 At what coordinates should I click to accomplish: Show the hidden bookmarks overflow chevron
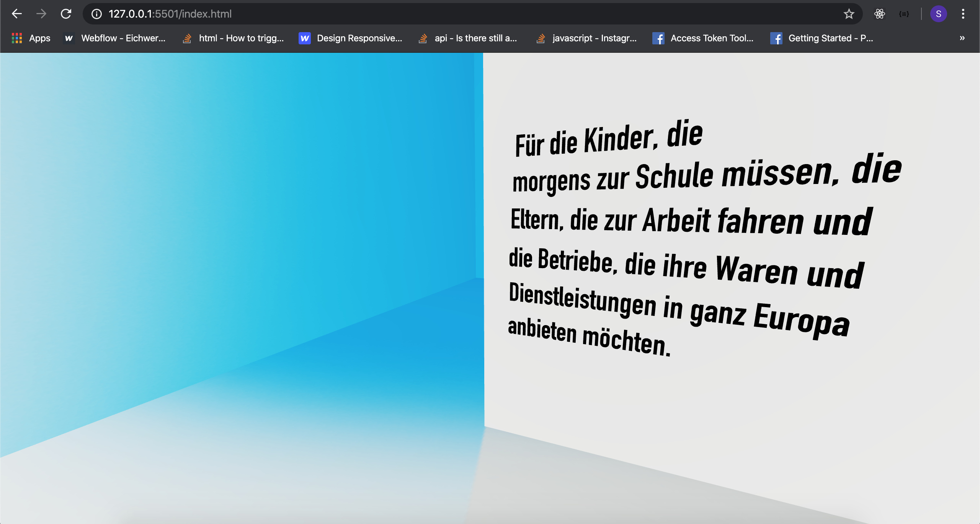pyautogui.click(x=962, y=38)
